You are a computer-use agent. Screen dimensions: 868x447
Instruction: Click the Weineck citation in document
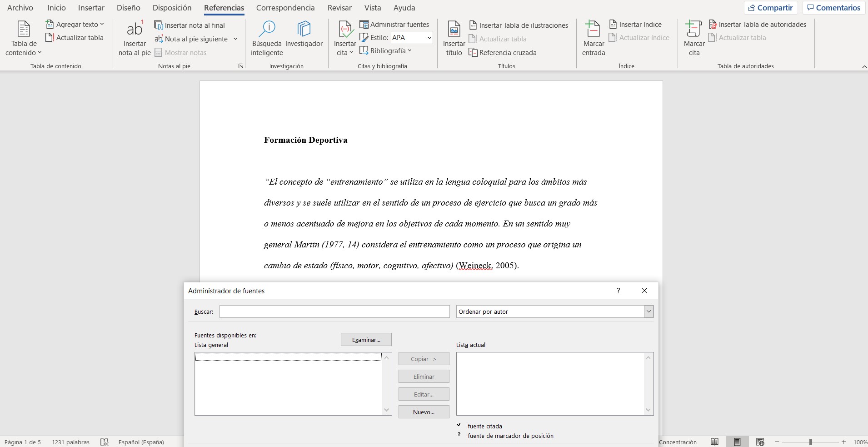coord(487,266)
